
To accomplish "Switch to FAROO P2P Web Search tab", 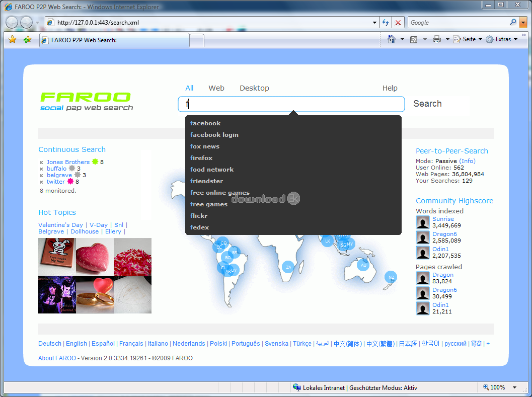I will point(114,40).
